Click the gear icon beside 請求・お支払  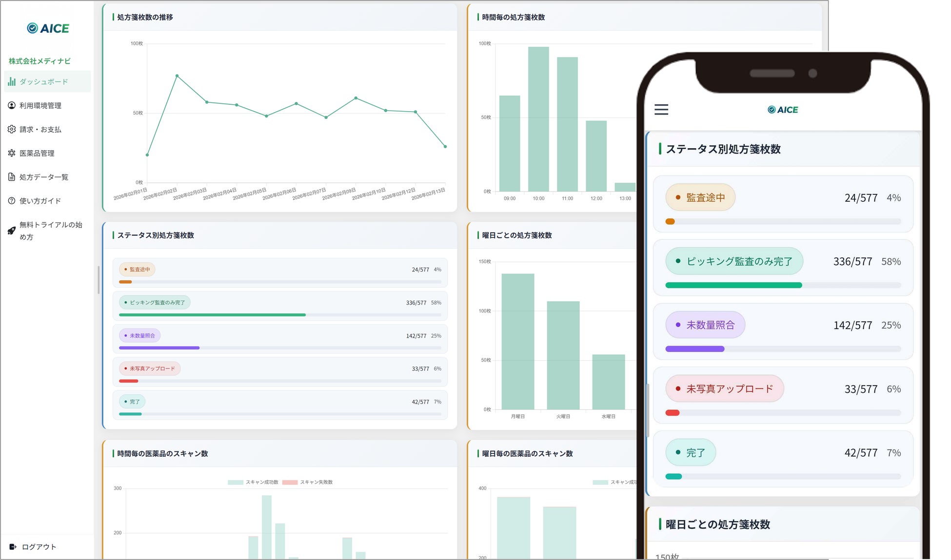(12, 129)
